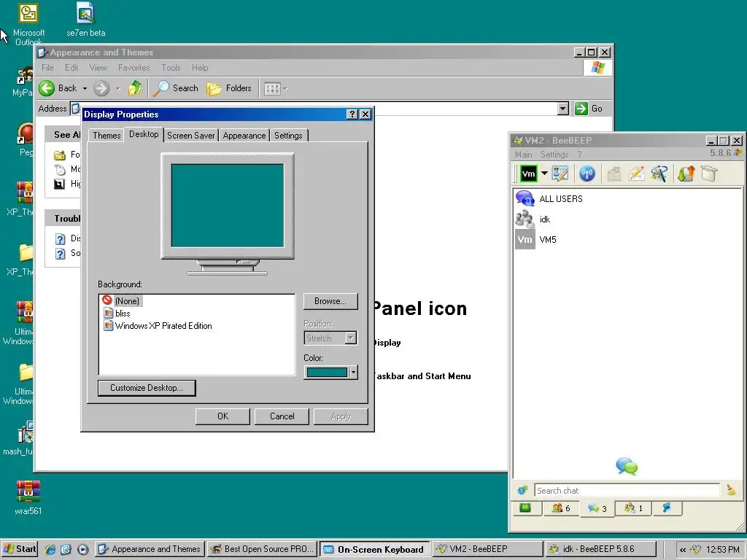The image size is (747, 560).
Task: Click the Go button beside Address bar
Action: pos(589,109)
